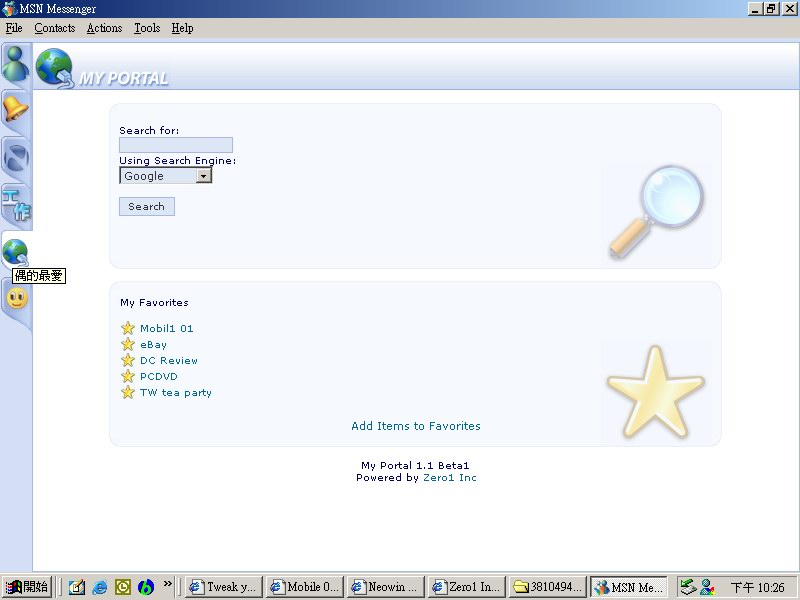The image size is (800, 600).
Task: Click My Portal 1.1 Beta1 text
Action: pos(415,465)
